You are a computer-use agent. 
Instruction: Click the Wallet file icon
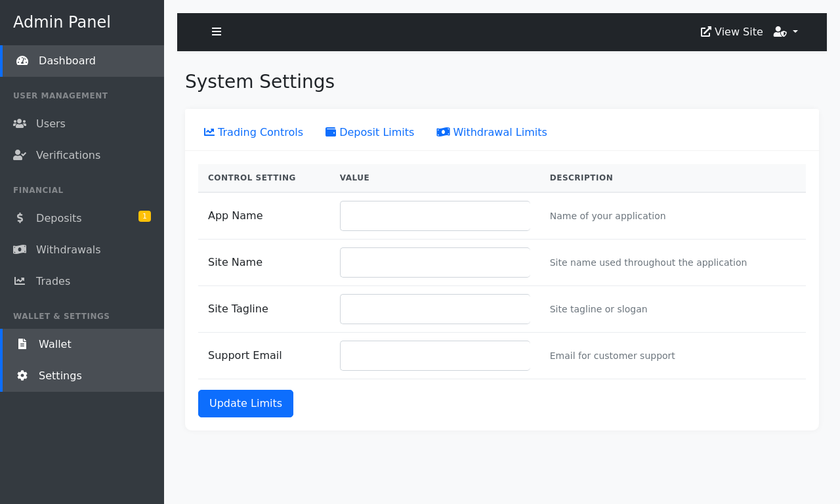pyautogui.click(x=22, y=344)
